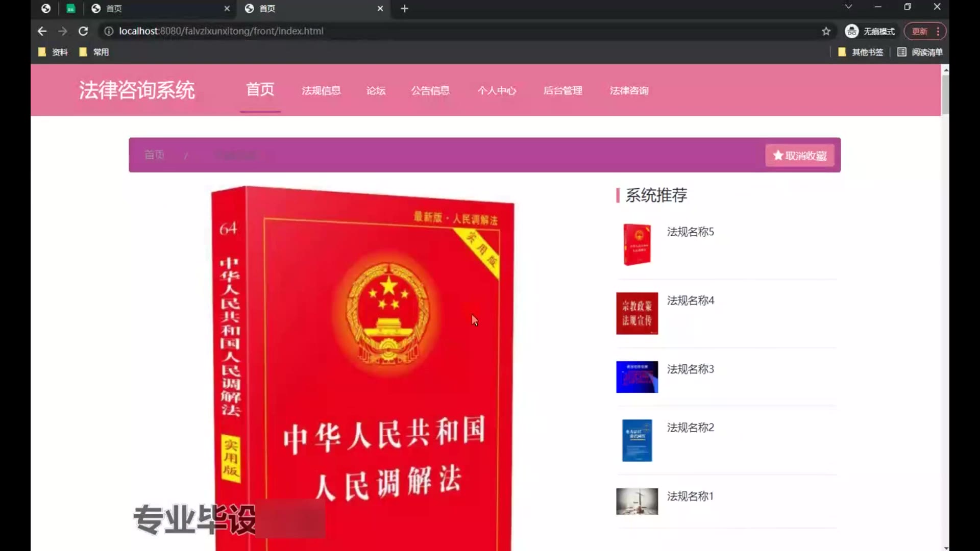Click the 法规名称1 recommendation title
Viewport: 980px width, 551px height.
pos(690,496)
